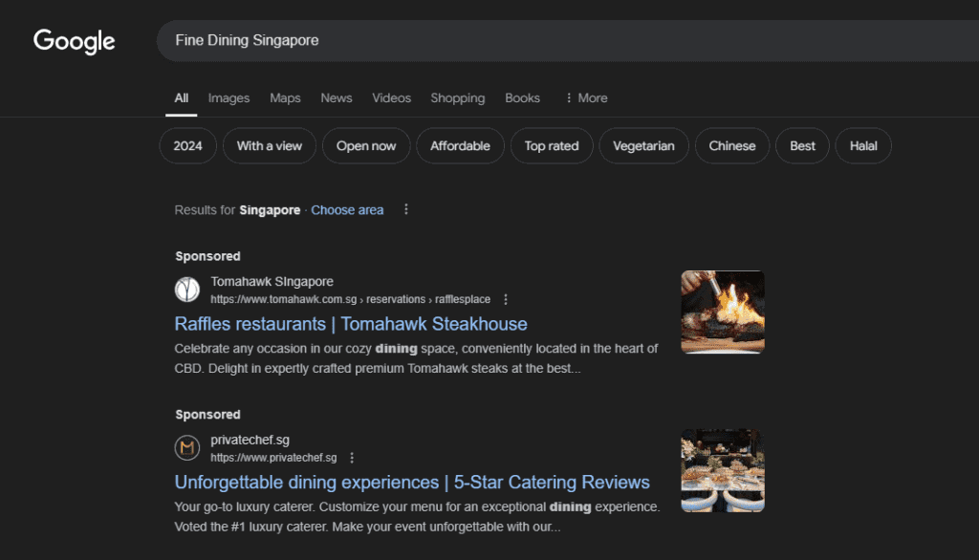Open the tomahawk.com.sg URL breadcrumb

tap(350, 299)
